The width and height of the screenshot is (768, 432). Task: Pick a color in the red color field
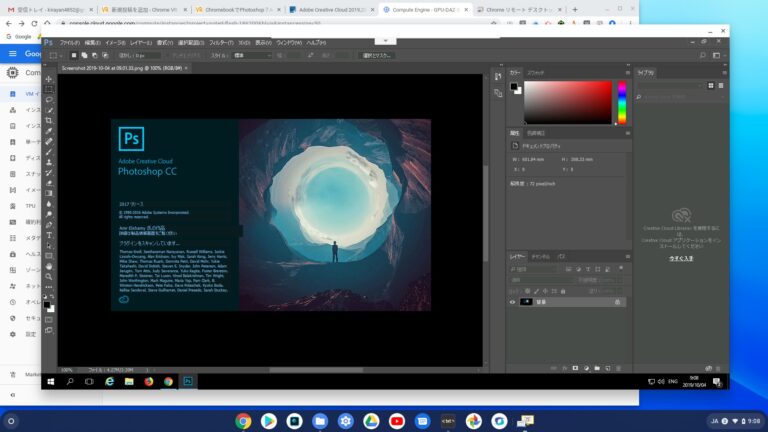tap(568, 102)
